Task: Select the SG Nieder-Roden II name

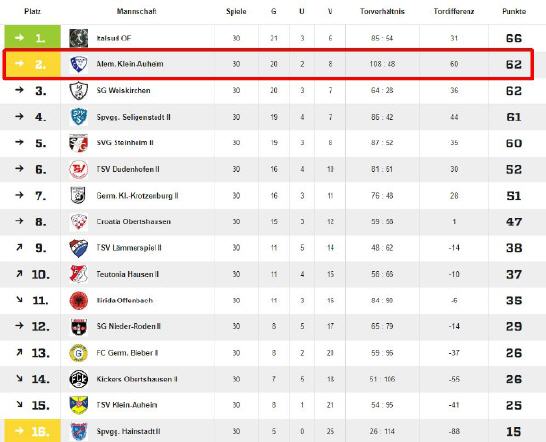Action: point(128,327)
